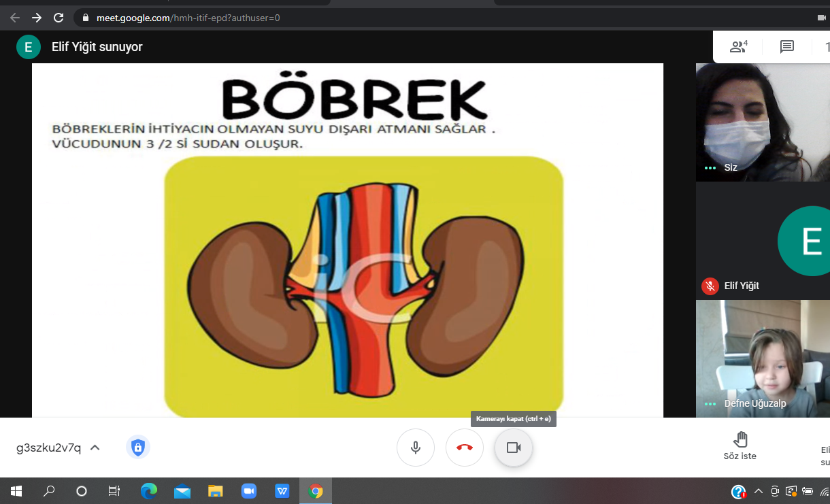
Task: Click the blue shield security icon
Action: pyautogui.click(x=138, y=447)
